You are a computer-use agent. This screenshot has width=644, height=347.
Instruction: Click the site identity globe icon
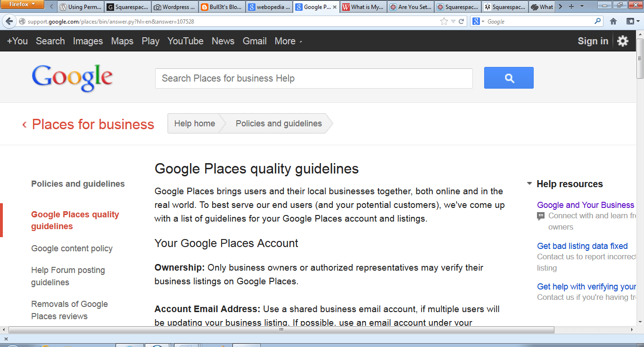pos(22,22)
